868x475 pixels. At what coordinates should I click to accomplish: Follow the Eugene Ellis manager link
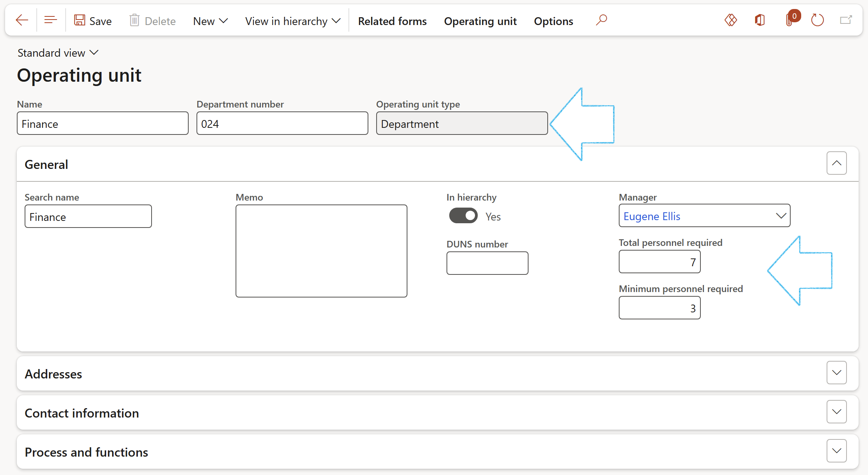click(652, 216)
